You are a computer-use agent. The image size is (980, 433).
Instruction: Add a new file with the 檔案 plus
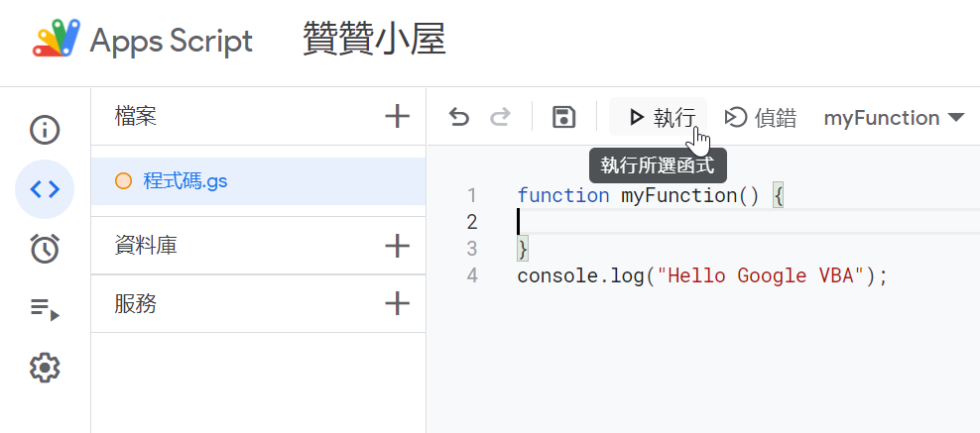tap(397, 116)
